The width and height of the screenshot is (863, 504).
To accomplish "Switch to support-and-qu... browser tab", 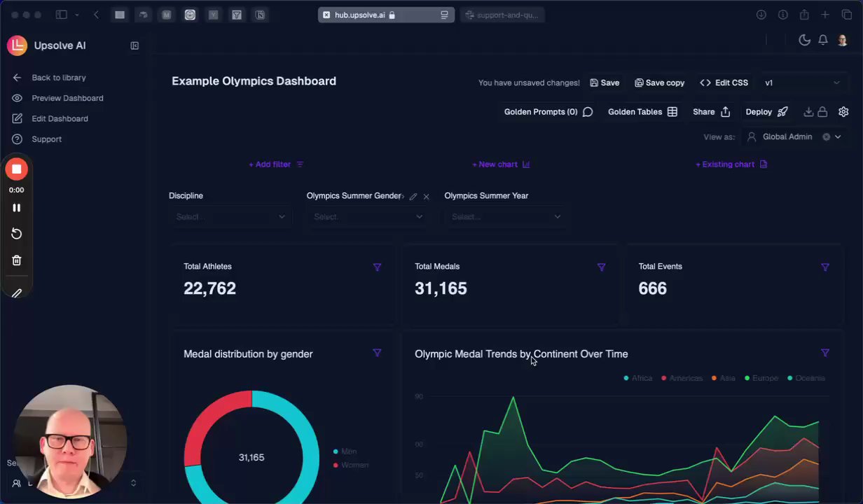I will click(502, 15).
